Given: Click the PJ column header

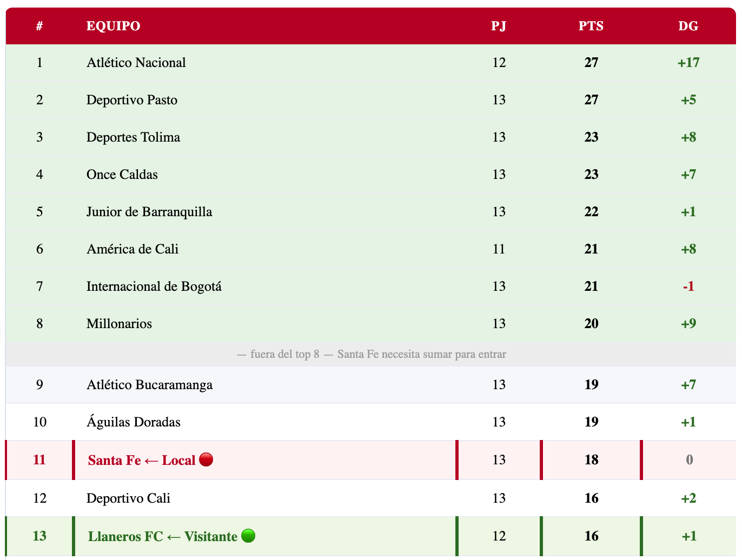Looking at the screenshot, I should coord(499,26).
